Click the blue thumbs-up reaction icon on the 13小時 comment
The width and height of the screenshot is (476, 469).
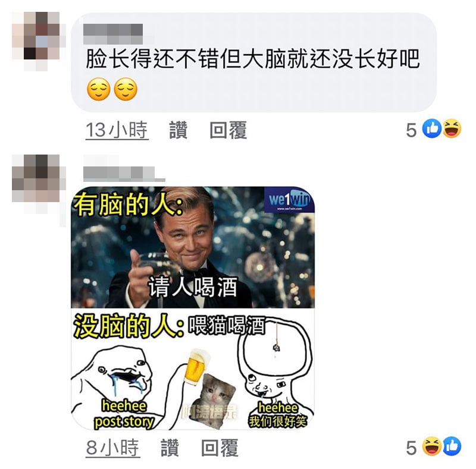point(432,128)
